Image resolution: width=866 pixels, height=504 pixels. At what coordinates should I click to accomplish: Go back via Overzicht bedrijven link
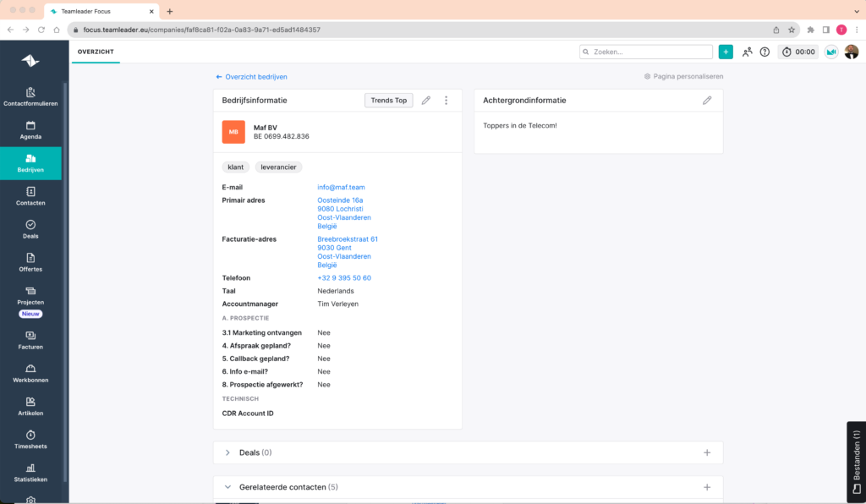click(251, 77)
